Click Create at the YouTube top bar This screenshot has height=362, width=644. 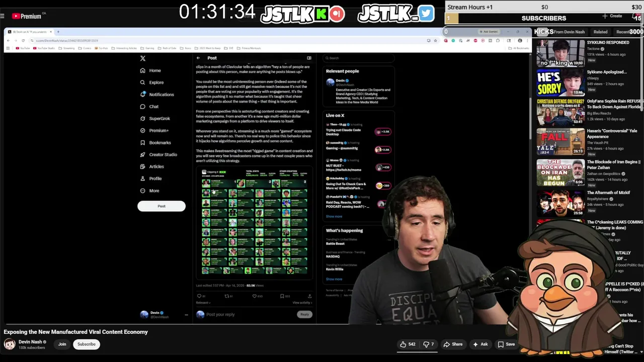[612, 16]
